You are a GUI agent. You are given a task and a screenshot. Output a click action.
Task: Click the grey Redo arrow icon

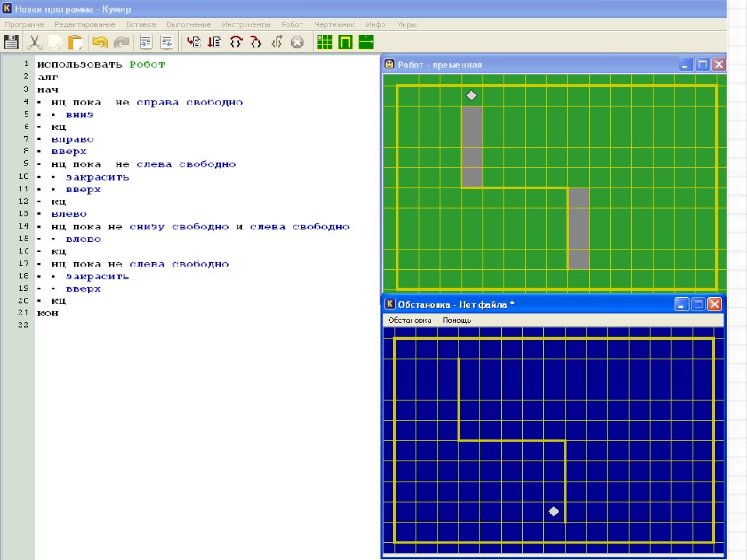(x=121, y=42)
